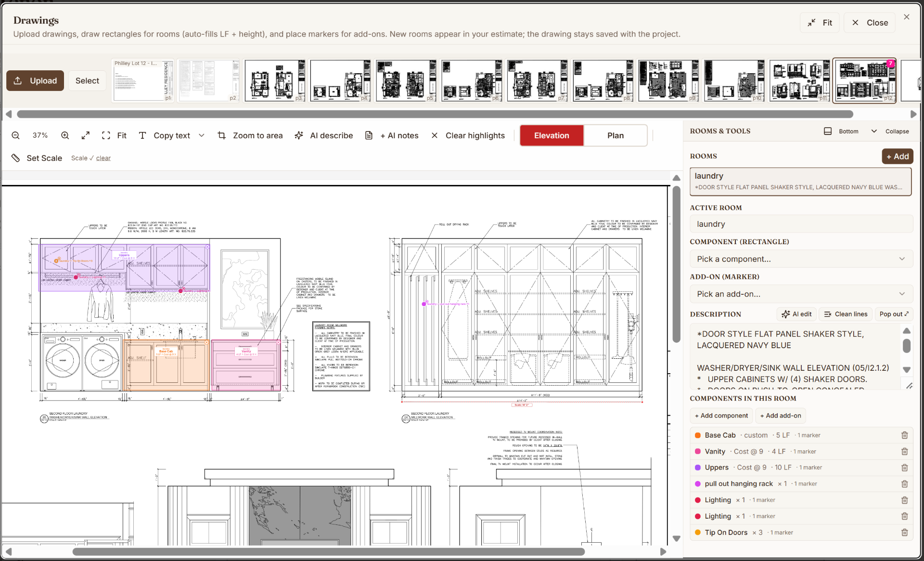Open the Copy text dropdown arrow
Screen dimensions: 924x561
202,136
